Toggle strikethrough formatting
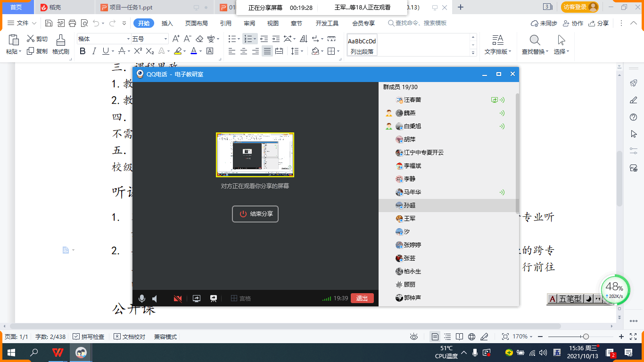Screen dimensions: 644x362 (122, 51)
